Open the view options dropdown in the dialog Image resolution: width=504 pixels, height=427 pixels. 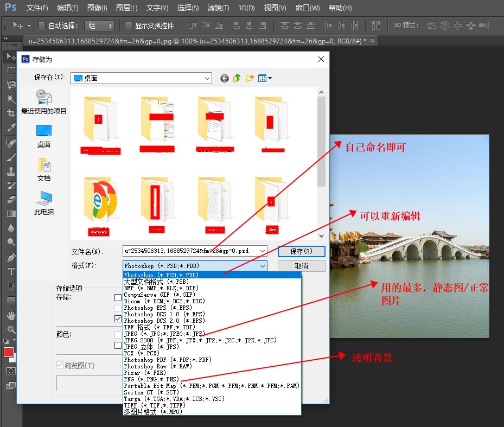(x=263, y=78)
